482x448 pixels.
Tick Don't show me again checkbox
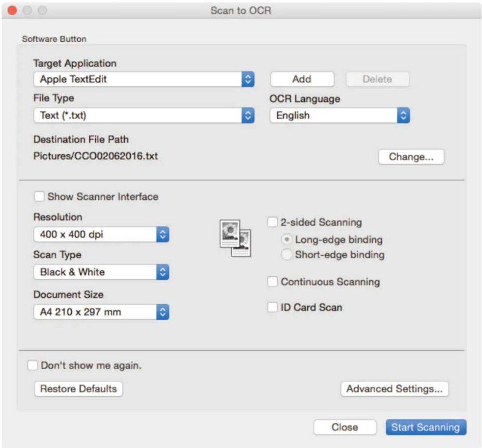[x=33, y=365]
